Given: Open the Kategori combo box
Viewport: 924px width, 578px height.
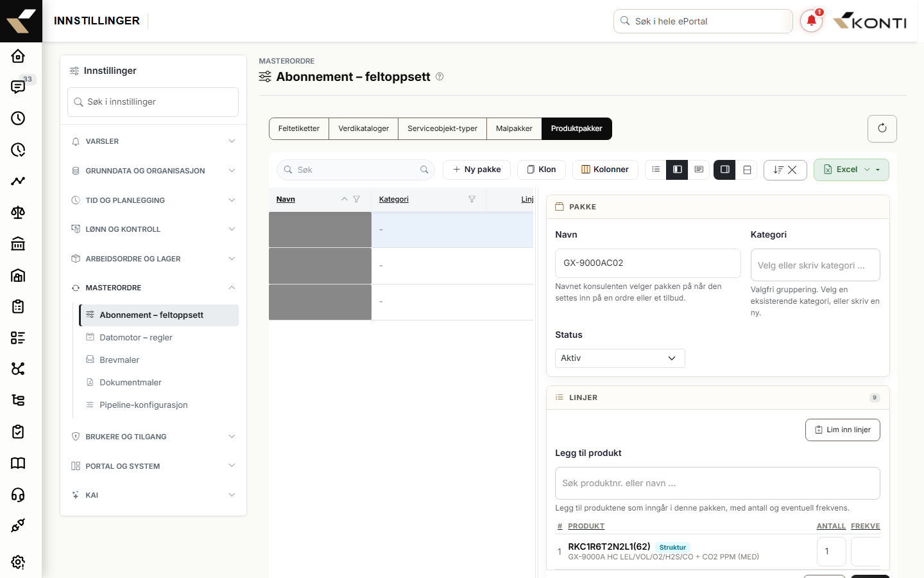Looking at the screenshot, I should pyautogui.click(x=815, y=265).
